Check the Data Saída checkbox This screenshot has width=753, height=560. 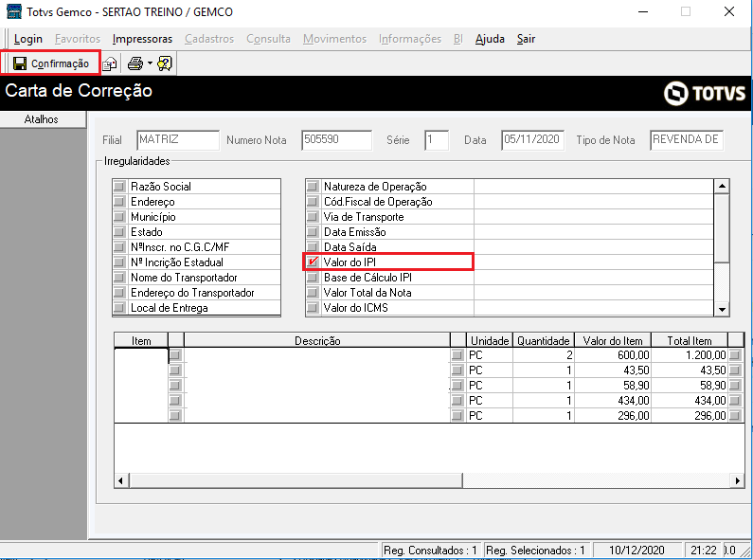[x=313, y=247]
